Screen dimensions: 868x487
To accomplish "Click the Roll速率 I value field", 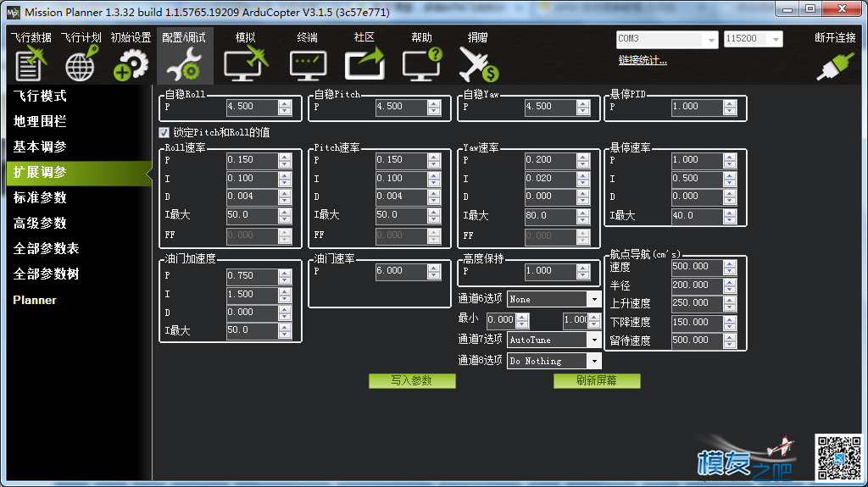I will 259,179.
